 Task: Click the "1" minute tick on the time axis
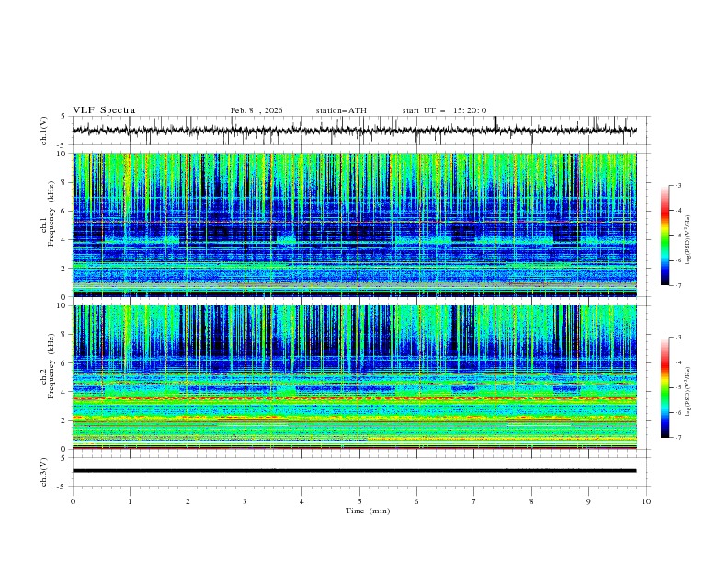[x=130, y=501]
